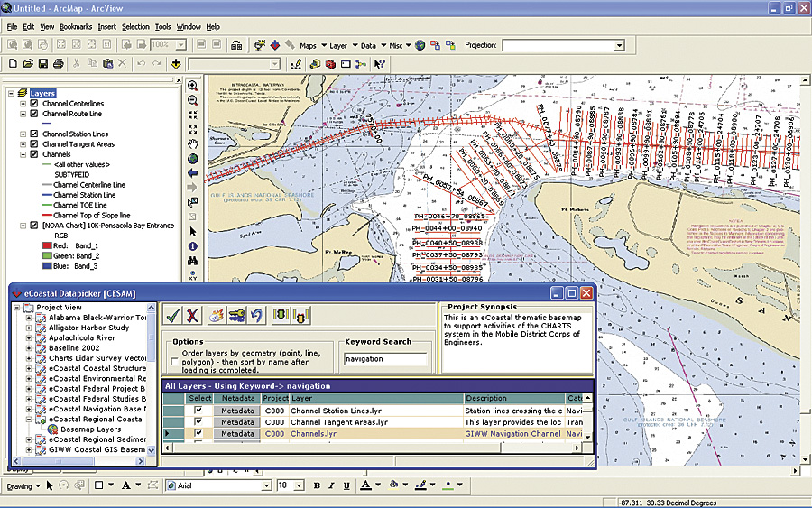Image resolution: width=812 pixels, height=508 pixels.
Task: Select the Zoom In tool
Action: (x=193, y=86)
